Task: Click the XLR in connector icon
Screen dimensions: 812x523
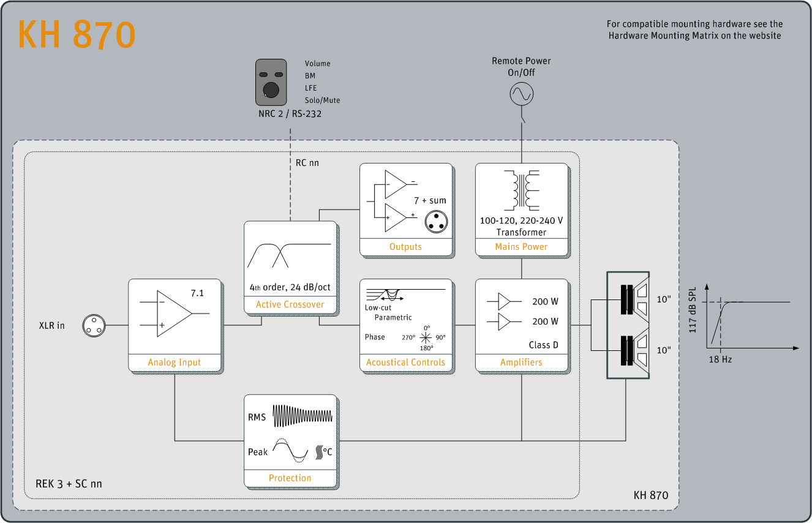Action: 94,325
